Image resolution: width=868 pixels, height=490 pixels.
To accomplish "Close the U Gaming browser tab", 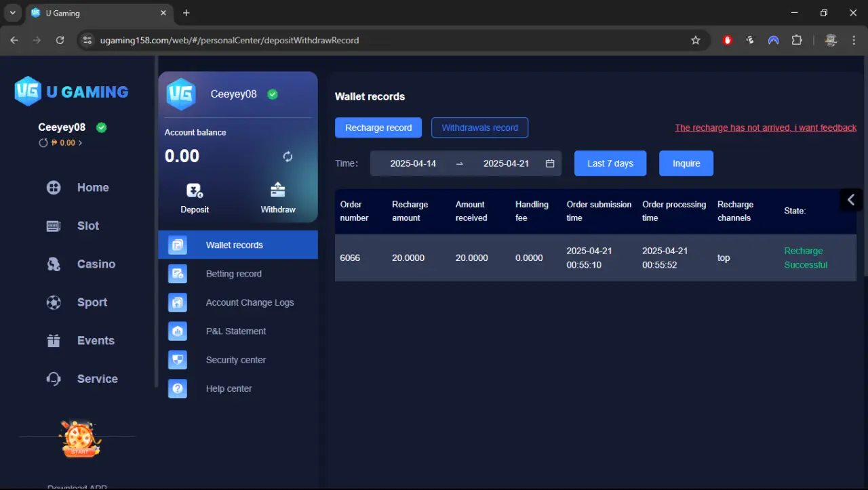I will [x=163, y=13].
